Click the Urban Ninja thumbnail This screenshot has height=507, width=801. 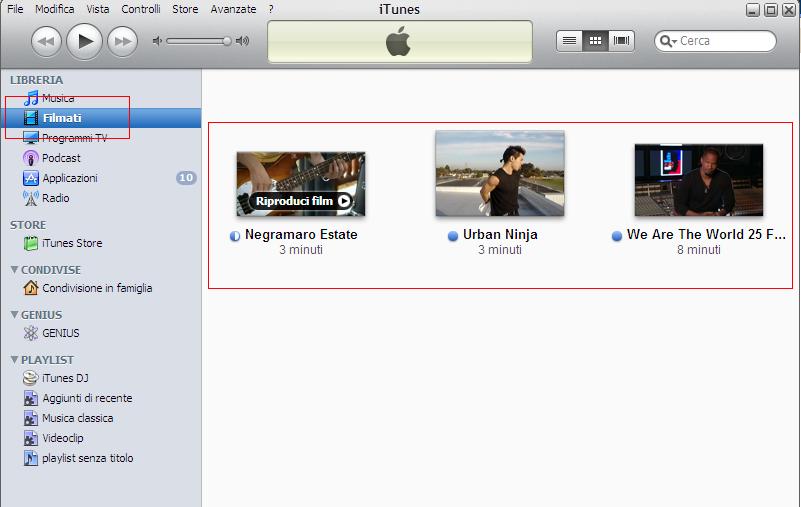[500, 173]
